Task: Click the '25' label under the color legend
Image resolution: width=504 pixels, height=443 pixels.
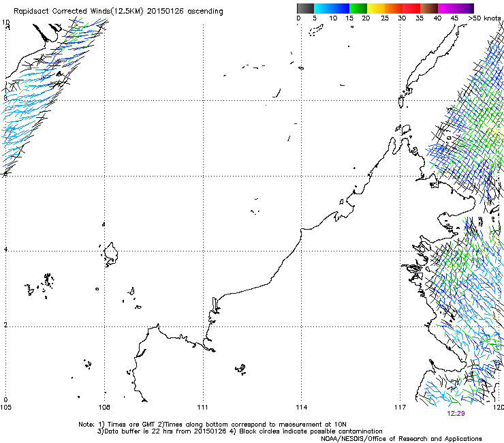Action: click(x=385, y=18)
